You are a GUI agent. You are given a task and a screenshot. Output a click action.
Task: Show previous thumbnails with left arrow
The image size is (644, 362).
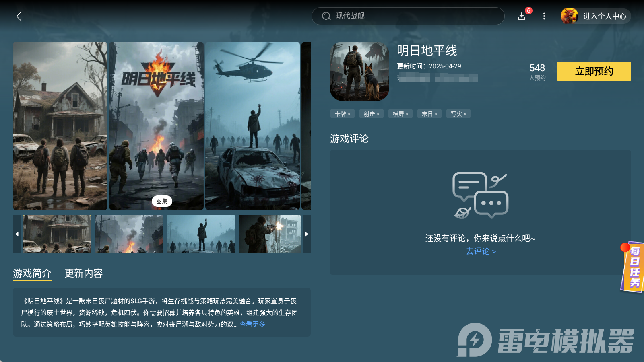click(x=17, y=234)
